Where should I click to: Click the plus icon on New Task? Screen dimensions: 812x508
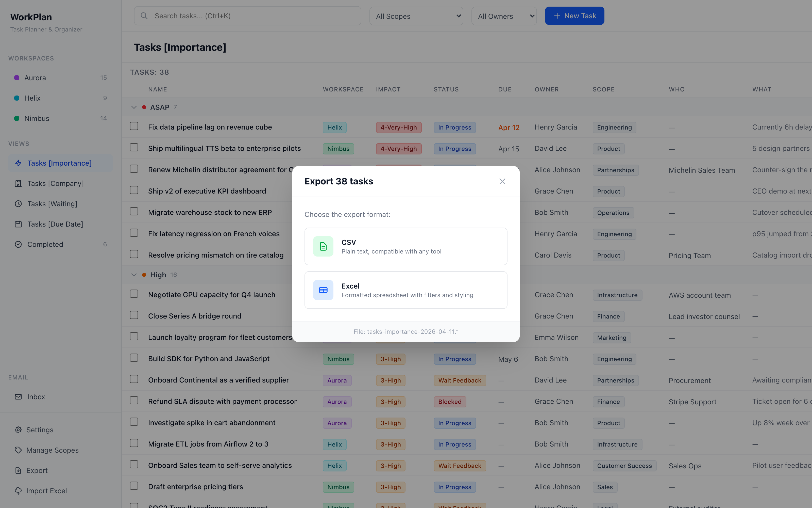point(557,16)
